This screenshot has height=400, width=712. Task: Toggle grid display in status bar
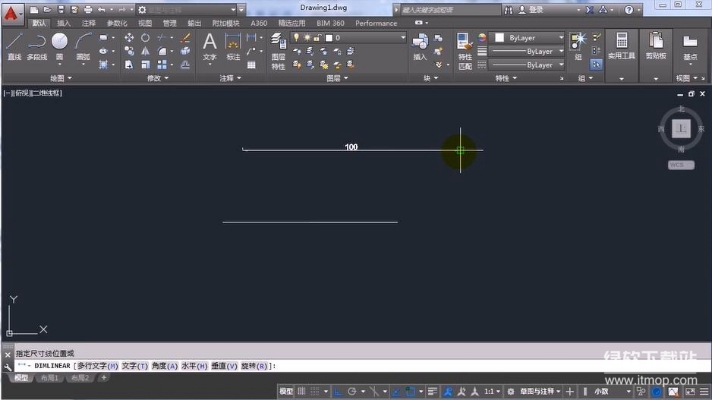[x=302, y=391]
